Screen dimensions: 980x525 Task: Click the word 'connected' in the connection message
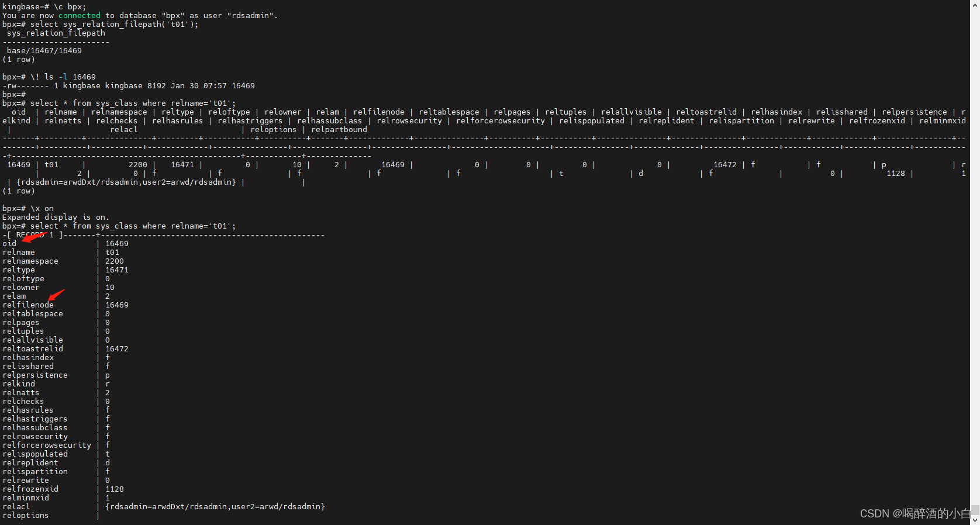[80, 16]
